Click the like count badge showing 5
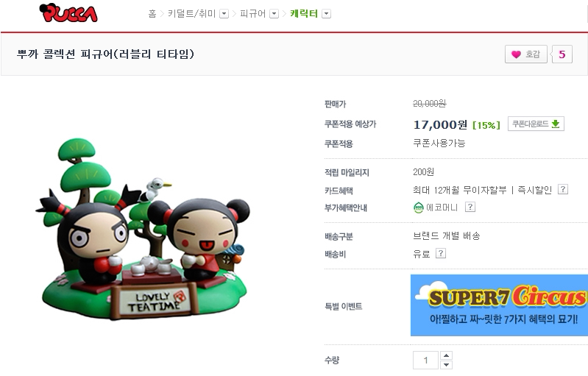The width and height of the screenshot is (588, 376). pos(562,54)
